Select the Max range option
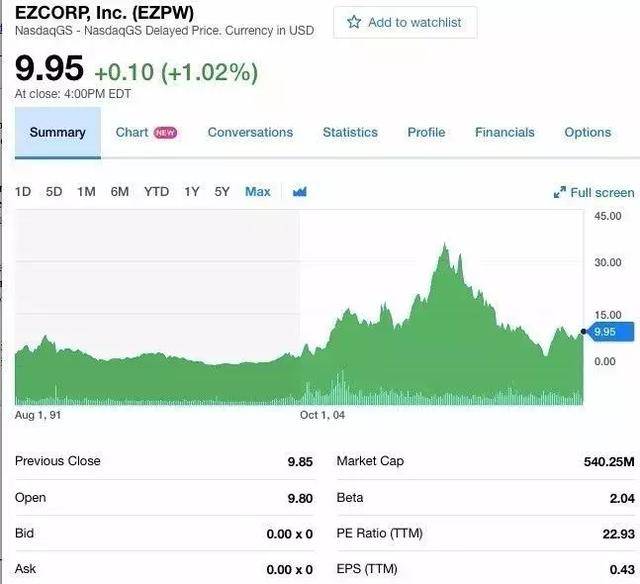Screen dimensions: 640x584 [x=258, y=191]
